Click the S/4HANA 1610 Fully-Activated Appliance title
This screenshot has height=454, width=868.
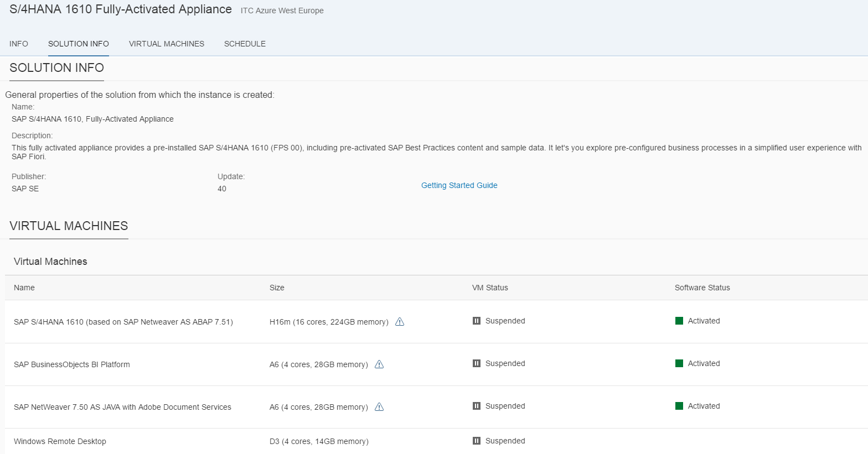tap(121, 9)
